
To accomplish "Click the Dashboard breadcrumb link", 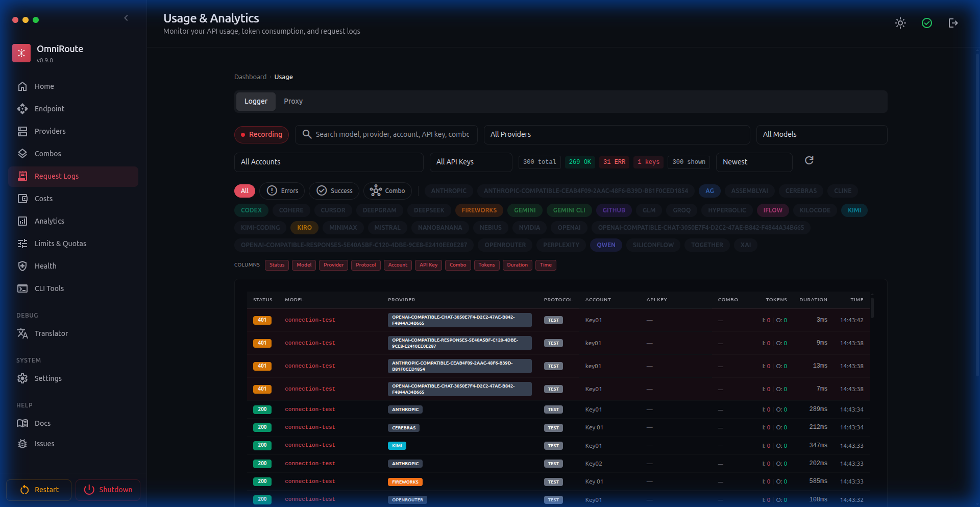I will (x=250, y=77).
